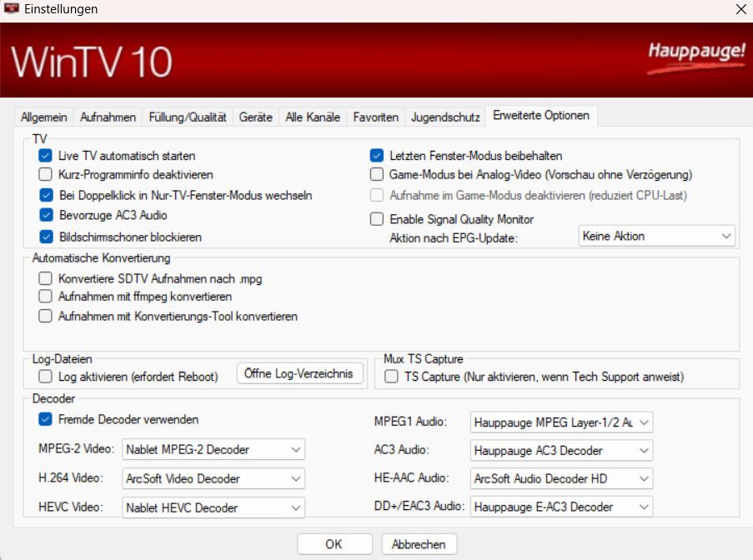Click the Decoder group label

pyautogui.click(x=53, y=399)
